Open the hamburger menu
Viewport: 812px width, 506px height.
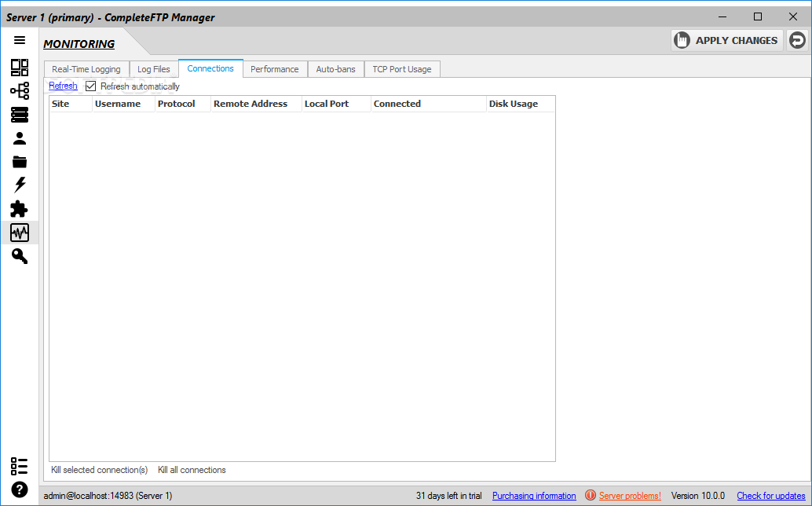20,40
